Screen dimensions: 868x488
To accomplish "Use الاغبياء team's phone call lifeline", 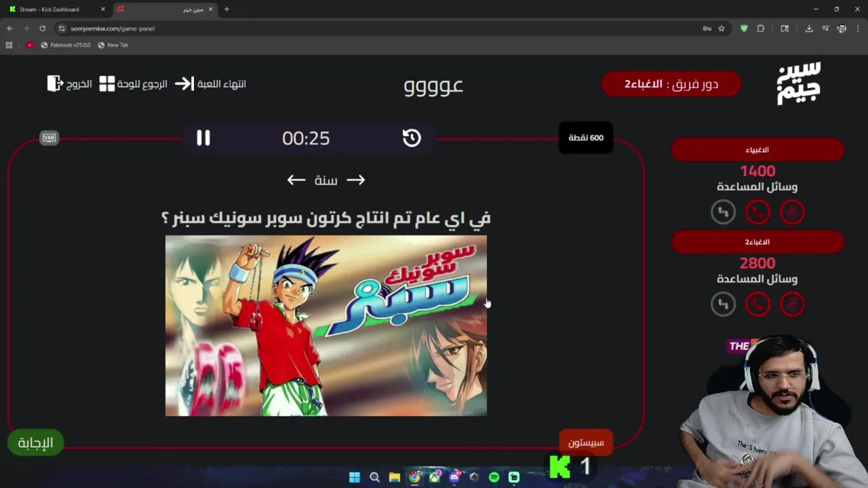I will (x=758, y=212).
